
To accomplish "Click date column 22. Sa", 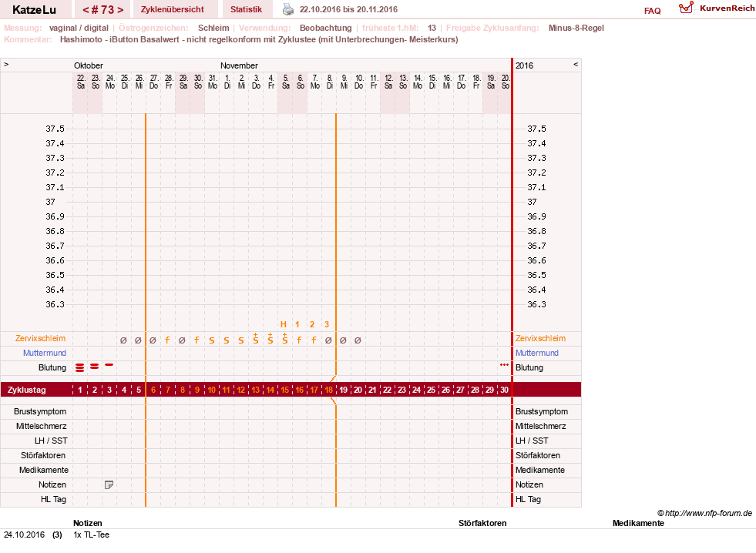I will 80,82.
